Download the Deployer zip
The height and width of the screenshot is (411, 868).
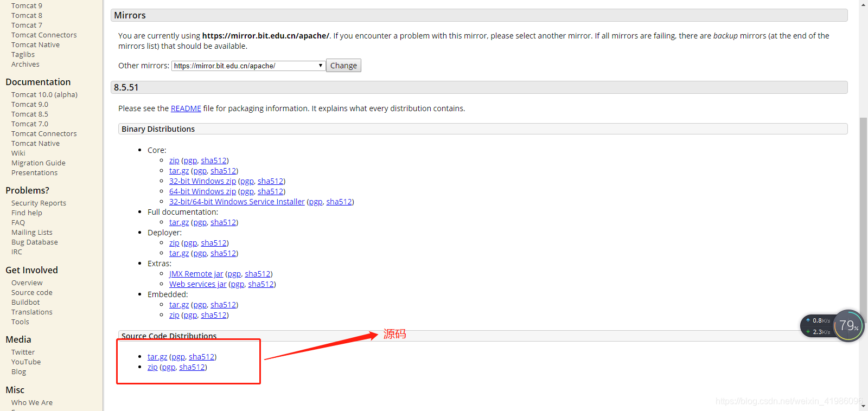[x=174, y=243]
